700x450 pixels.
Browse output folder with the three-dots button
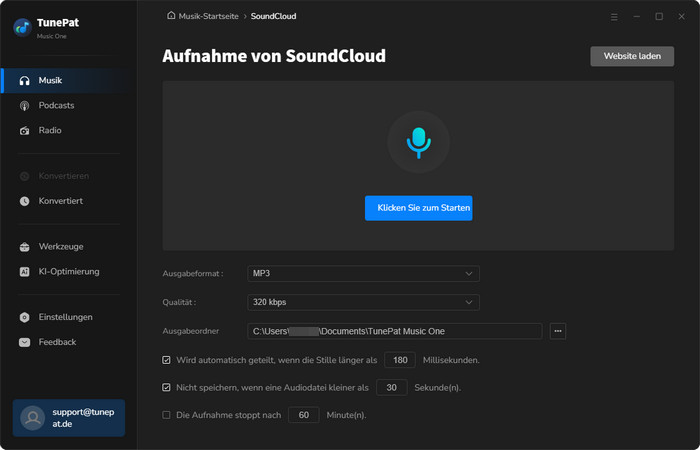tap(558, 331)
